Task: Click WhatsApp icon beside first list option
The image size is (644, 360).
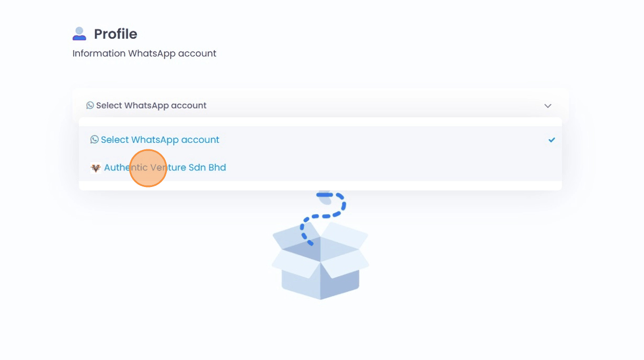Action: pos(94,139)
